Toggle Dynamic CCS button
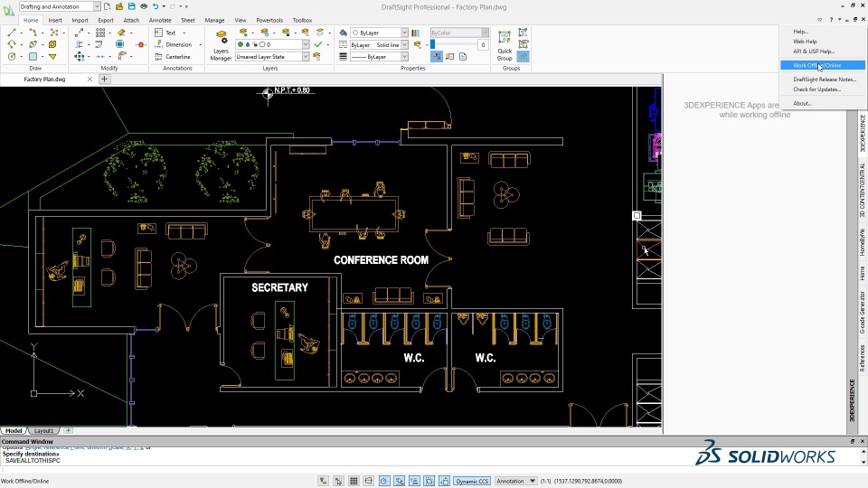Viewport: 868px width, 488px height. click(x=472, y=481)
